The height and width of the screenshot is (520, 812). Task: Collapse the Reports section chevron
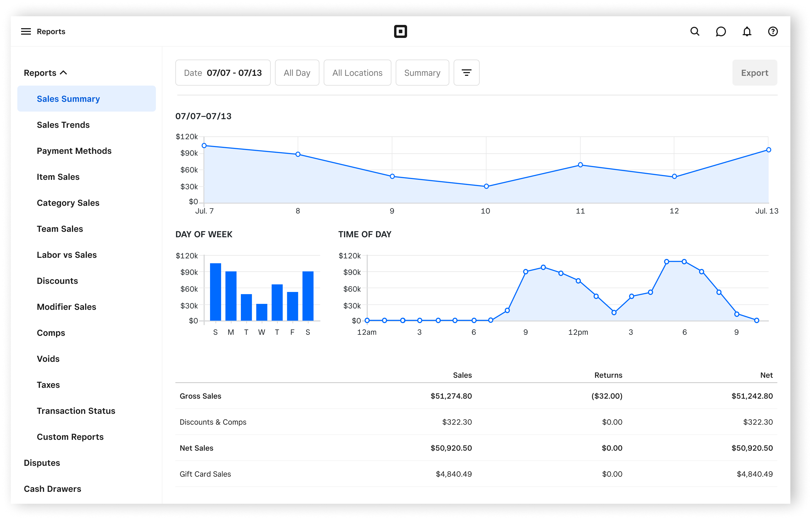63,73
